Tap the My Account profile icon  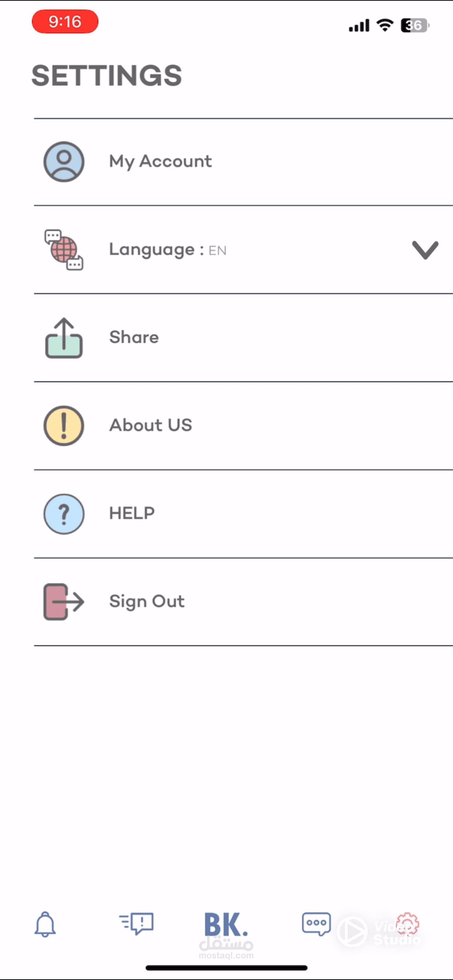point(64,162)
